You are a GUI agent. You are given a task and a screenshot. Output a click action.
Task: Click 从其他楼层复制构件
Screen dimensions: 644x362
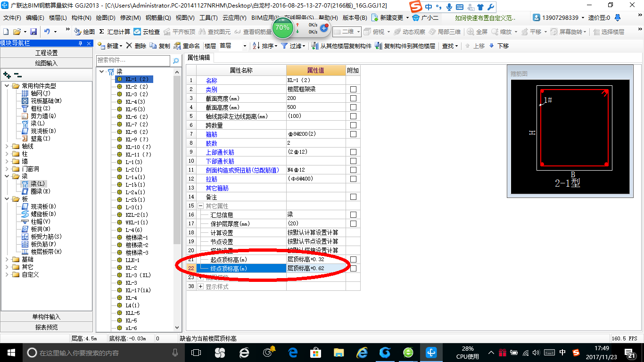click(342, 46)
